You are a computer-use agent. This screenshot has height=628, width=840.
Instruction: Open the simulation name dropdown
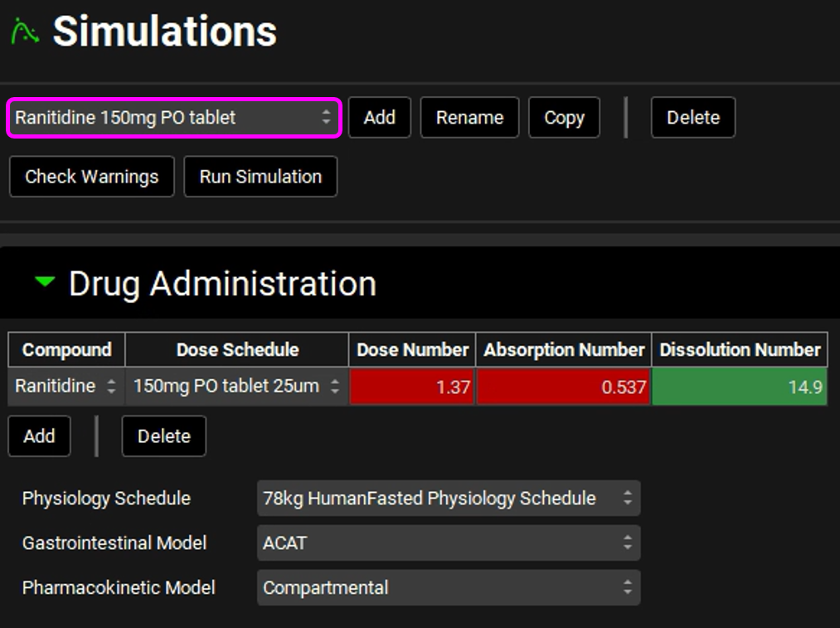pos(174,118)
